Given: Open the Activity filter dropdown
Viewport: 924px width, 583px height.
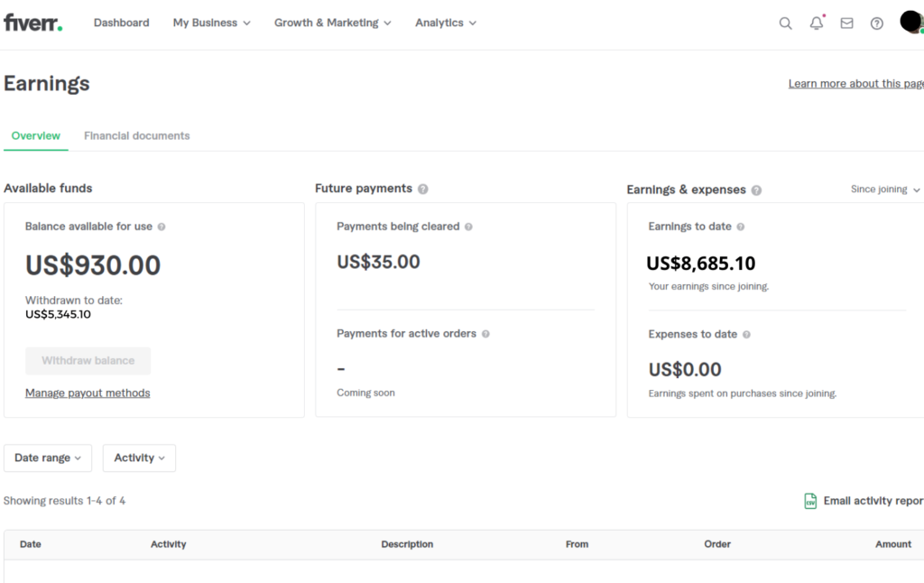Looking at the screenshot, I should tap(139, 458).
